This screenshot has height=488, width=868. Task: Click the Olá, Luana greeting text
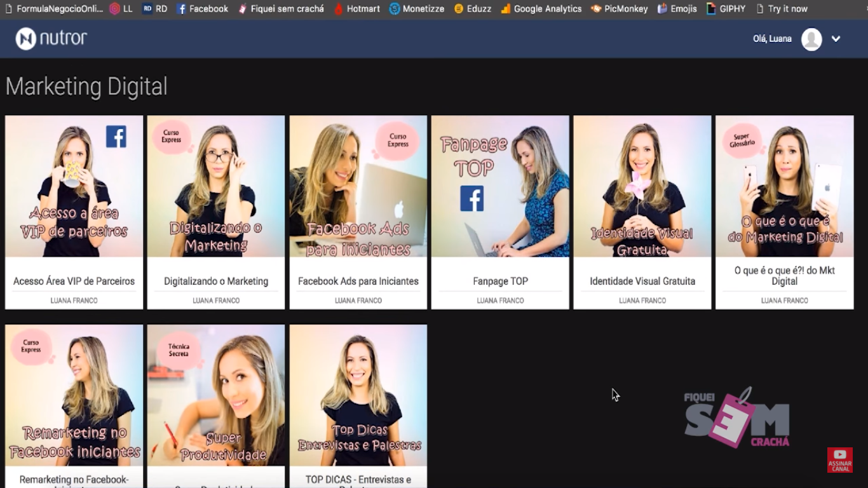[772, 39]
